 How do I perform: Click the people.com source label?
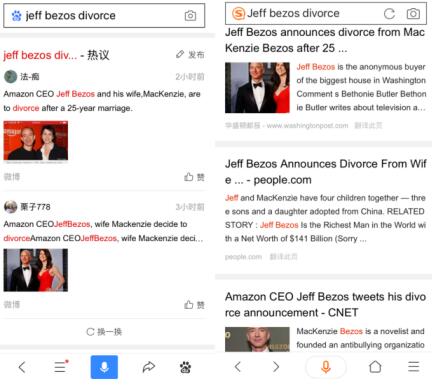[x=243, y=257]
